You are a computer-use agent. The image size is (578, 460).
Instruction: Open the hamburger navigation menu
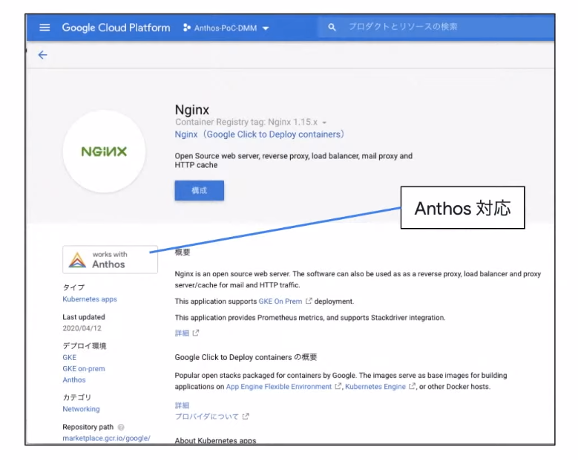click(45, 27)
